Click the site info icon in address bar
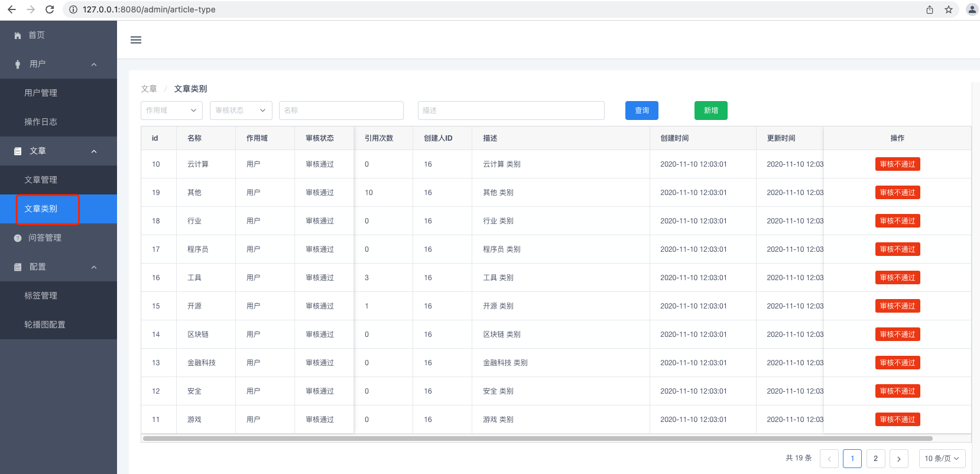The height and width of the screenshot is (474, 980). click(73, 9)
